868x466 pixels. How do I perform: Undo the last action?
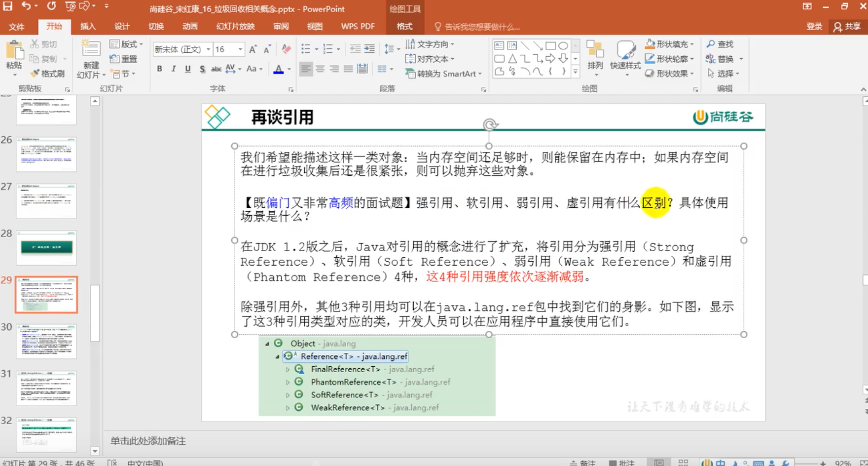(x=26, y=6)
